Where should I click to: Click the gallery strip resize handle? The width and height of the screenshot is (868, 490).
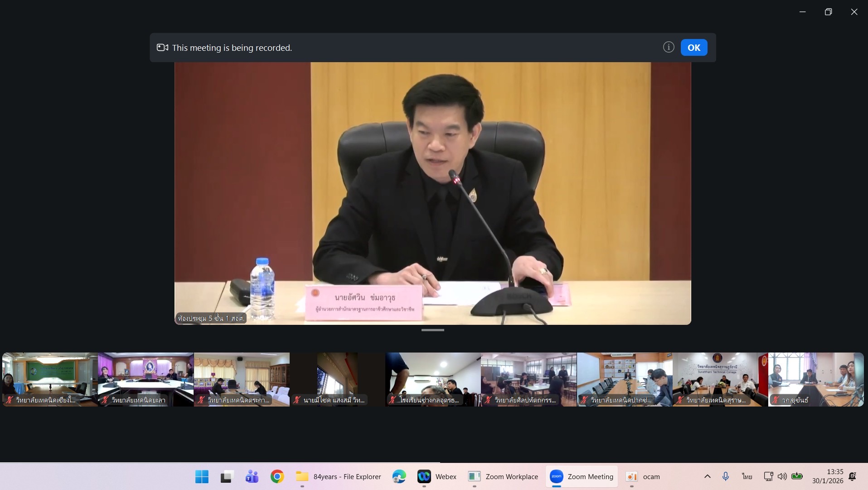click(432, 330)
